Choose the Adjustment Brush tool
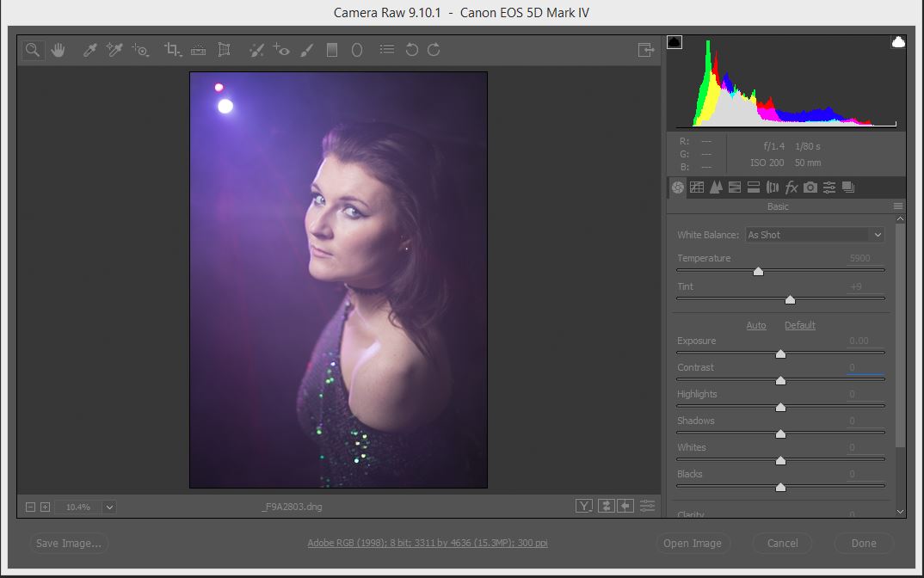The height and width of the screenshot is (578, 924). tap(307, 50)
